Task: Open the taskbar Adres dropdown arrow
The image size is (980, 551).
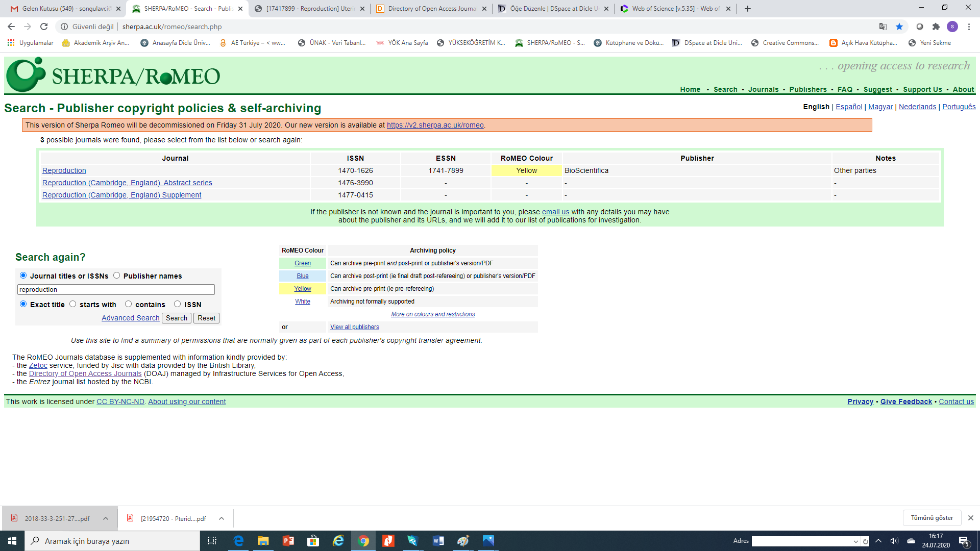Action: pyautogui.click(x=856, y=541)
